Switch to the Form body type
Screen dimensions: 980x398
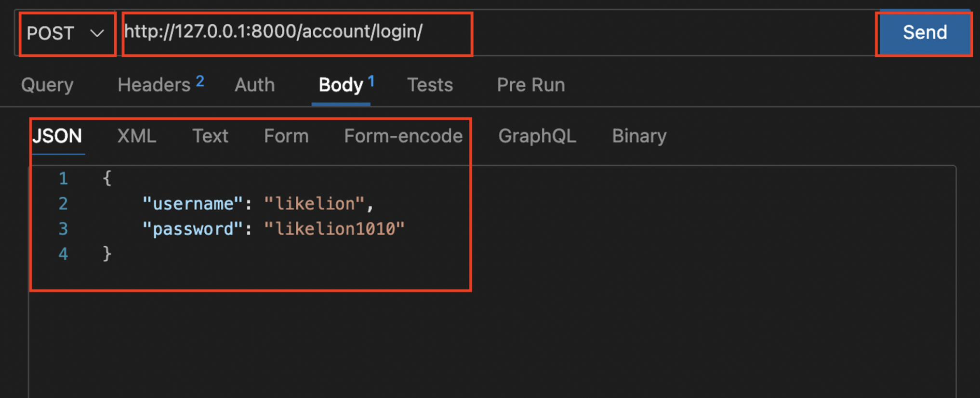pos(286,136)
